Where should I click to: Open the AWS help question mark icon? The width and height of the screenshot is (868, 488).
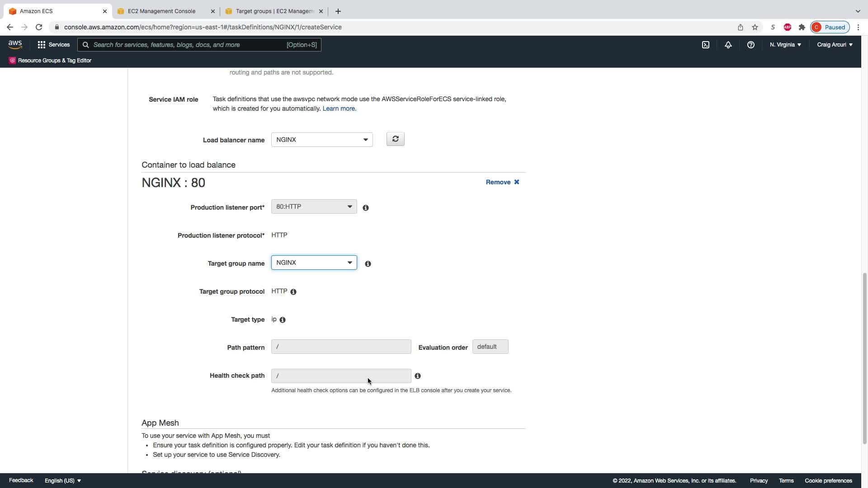[x=750, y=45]
